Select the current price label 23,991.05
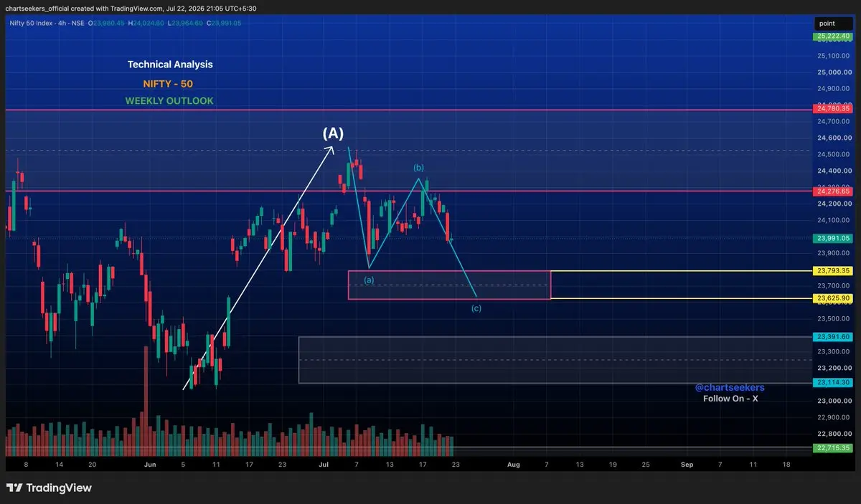The width and height of the screenshot is (861, 504). tap(832, 238)
